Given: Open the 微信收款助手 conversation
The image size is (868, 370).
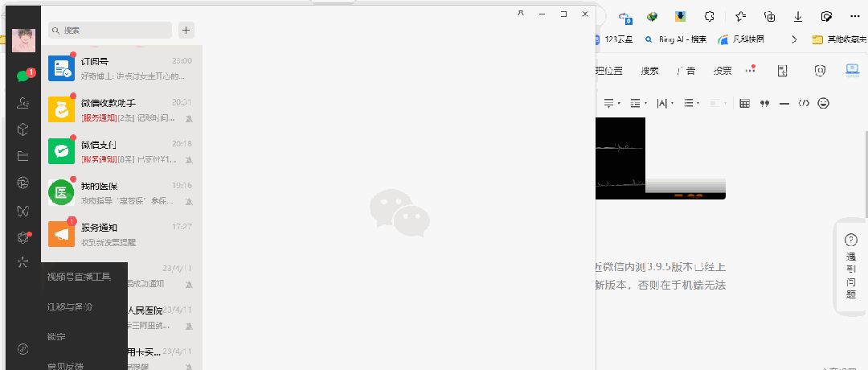Looking at the screenshot, I should 122,109.
